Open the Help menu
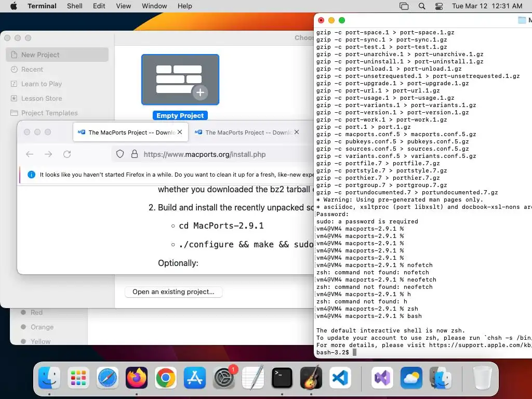Image resolution: width=532 pixels, height=399 pixels. (184, 6)
